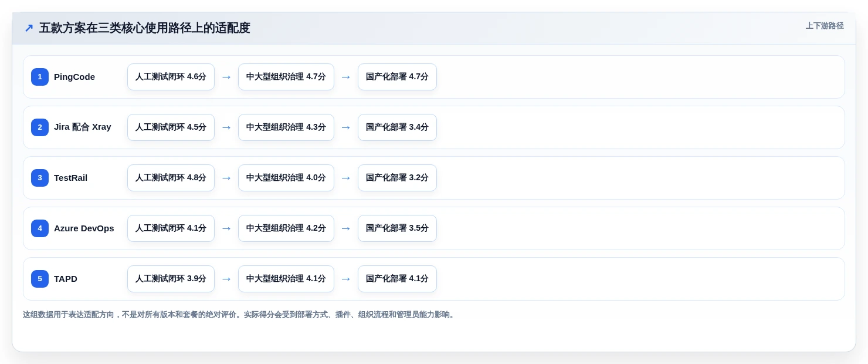Select the number 3 badge for TestRail
This screenshot has width=868, height=364.
coord(40,178)
